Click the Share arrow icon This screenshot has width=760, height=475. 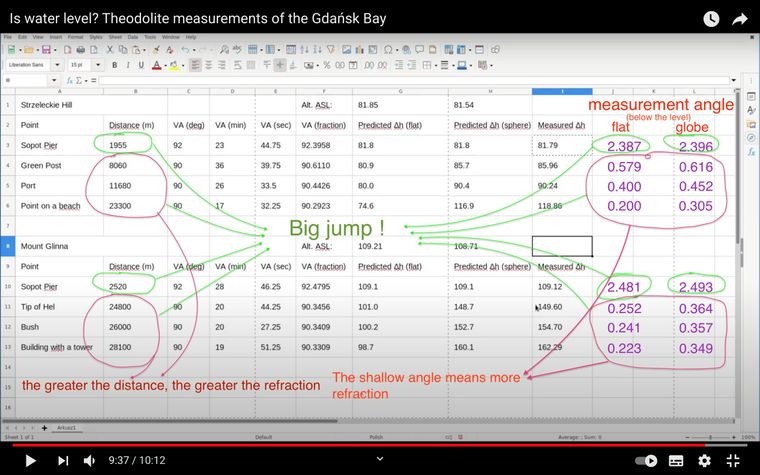tap(740, 19)
